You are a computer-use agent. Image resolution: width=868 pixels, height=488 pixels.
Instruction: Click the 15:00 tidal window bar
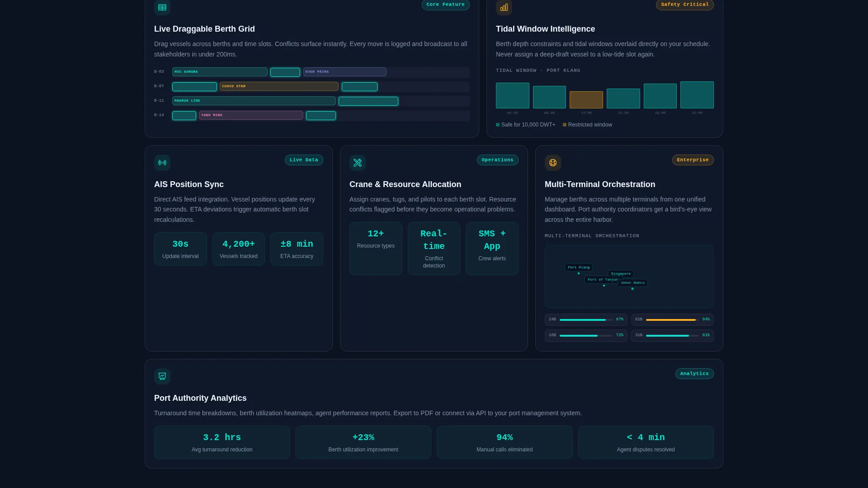coord(623,99)
